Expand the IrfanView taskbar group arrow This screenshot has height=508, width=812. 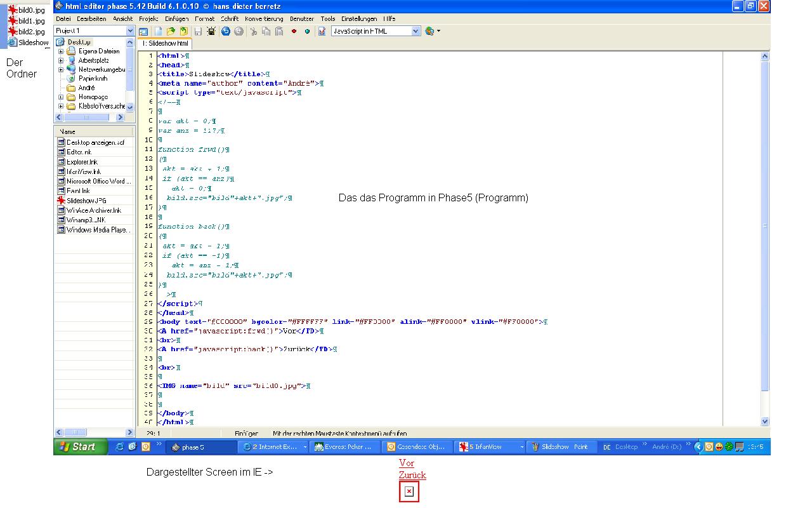pos(522,447)
